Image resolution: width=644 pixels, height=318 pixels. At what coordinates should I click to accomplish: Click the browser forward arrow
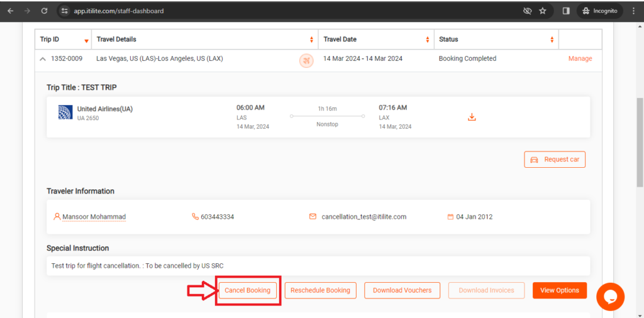coord(27,11)
